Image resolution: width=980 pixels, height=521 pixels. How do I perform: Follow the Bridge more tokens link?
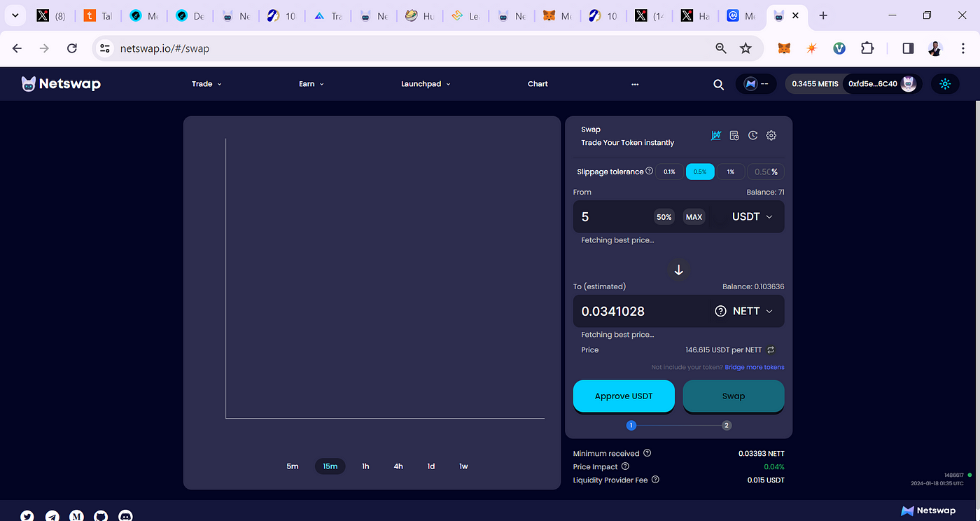(x=755, y=367)
